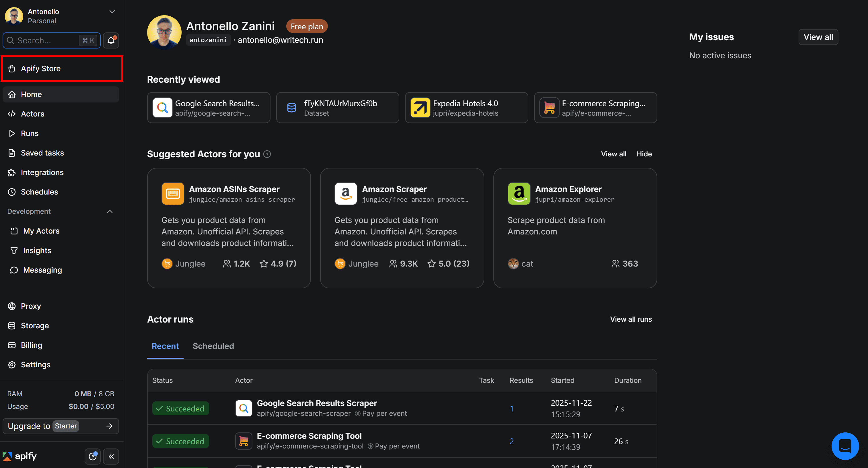This screenshot has height=468, width=868.
Task: Open the Insights section
Action: [37, 250]
